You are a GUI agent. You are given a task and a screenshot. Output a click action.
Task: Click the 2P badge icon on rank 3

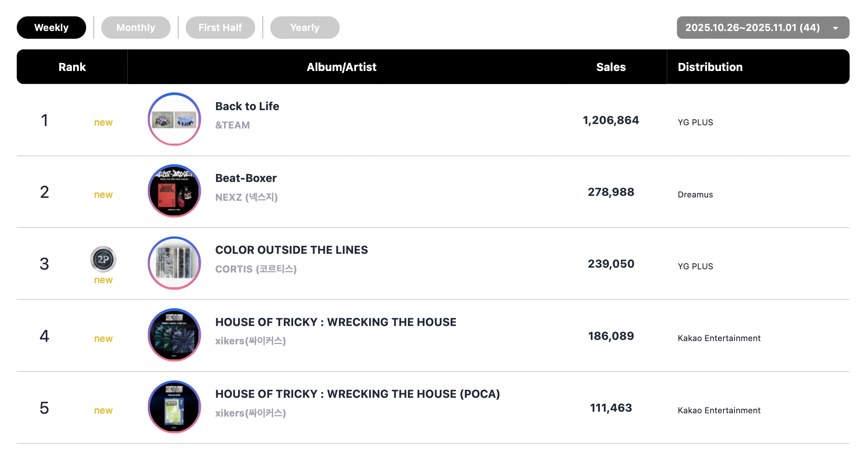click(103, 259)
